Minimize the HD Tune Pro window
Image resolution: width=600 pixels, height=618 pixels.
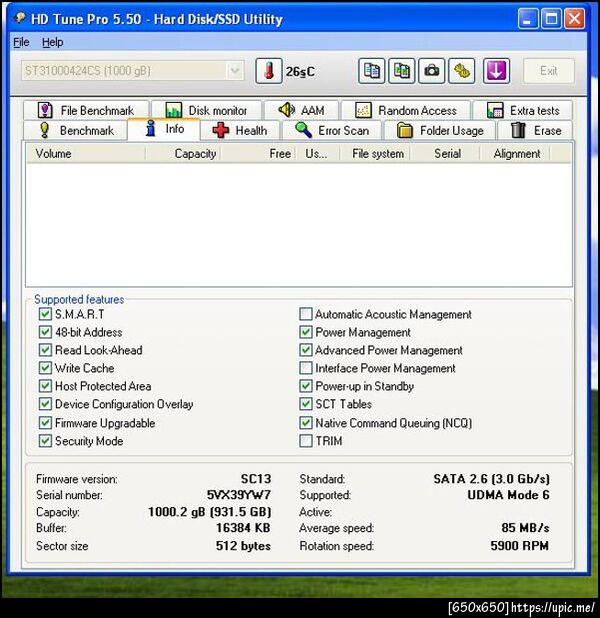pyautogui.click(x=527, y=19)
